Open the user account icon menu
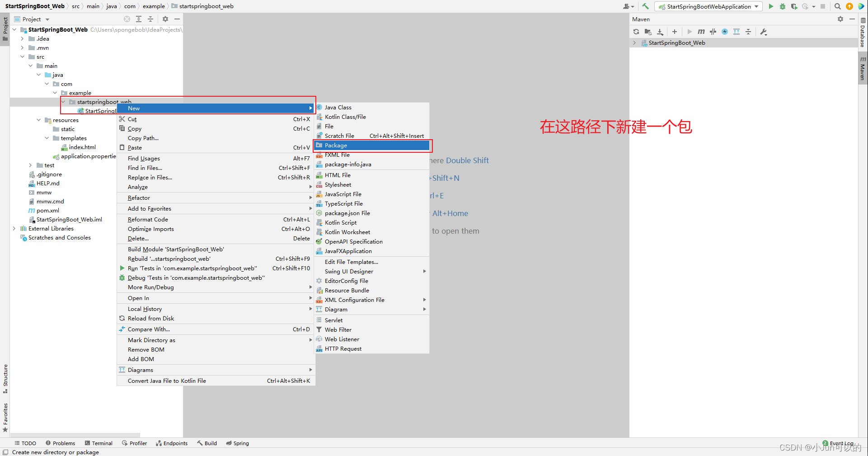868x456 pixels. (628, 6)
